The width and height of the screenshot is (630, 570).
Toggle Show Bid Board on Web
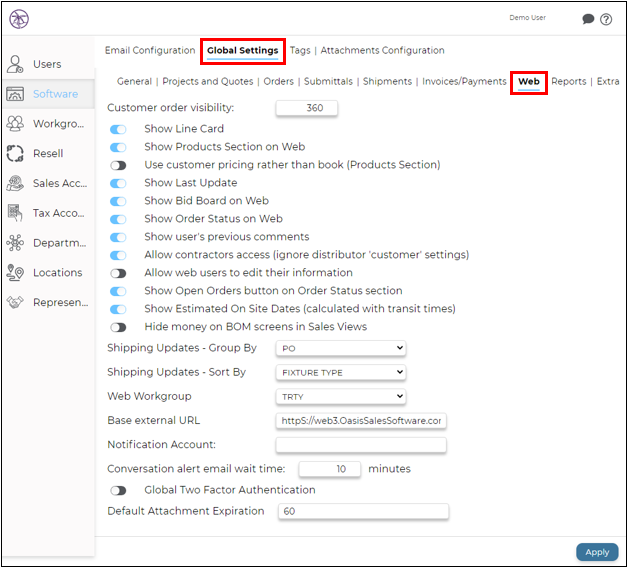coord(118,201)
